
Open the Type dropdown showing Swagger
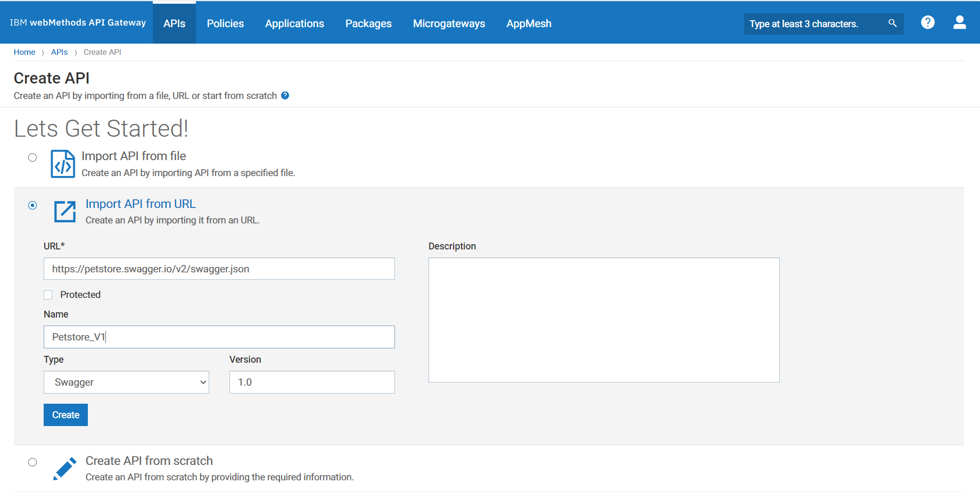pos(126,382)
